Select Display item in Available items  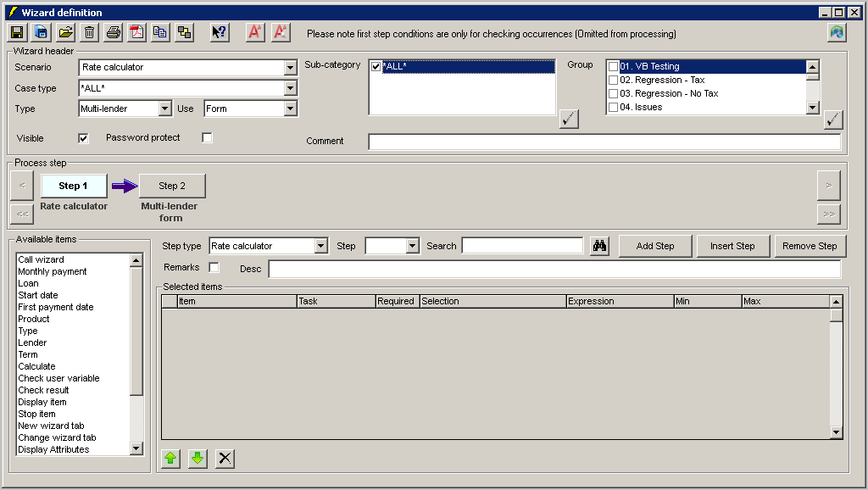(x=42, y=402)
